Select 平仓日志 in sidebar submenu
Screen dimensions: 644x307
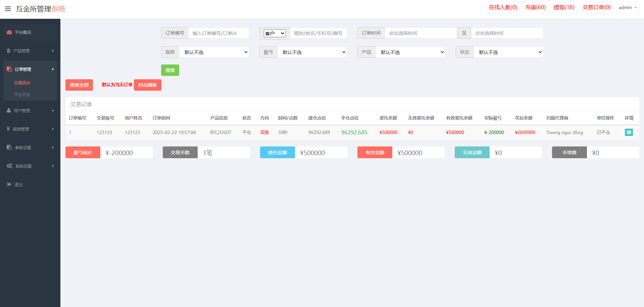pyautogui.click(x=22, y=95)
